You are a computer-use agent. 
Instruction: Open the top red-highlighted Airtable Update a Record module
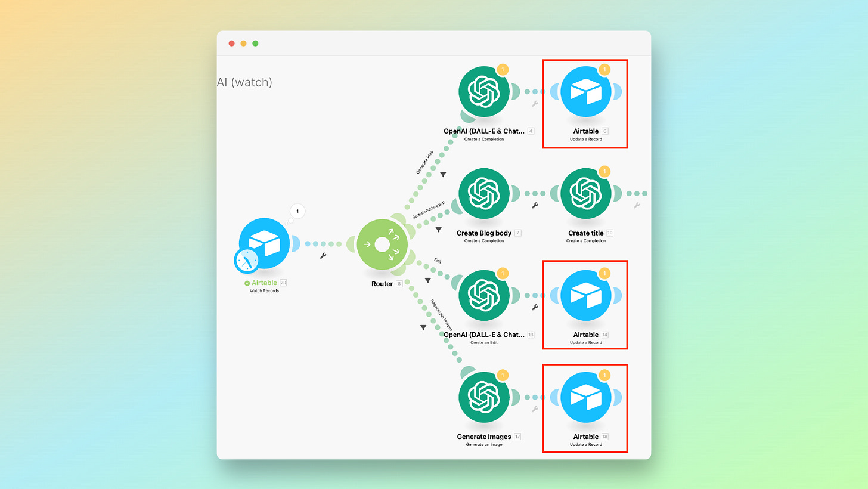coord(585,91)
